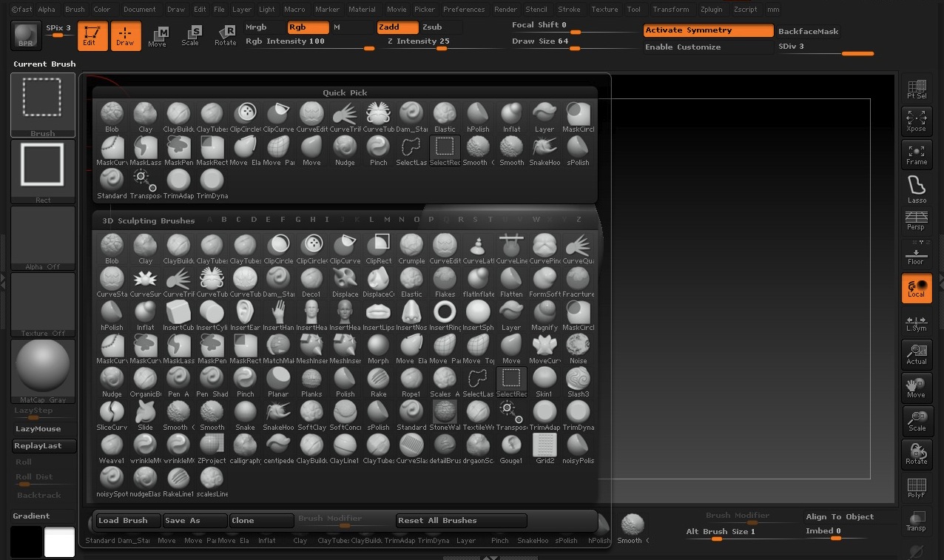Open the Texture menu
The width and height of the screenshot is (944, 560).
(604, 10)
